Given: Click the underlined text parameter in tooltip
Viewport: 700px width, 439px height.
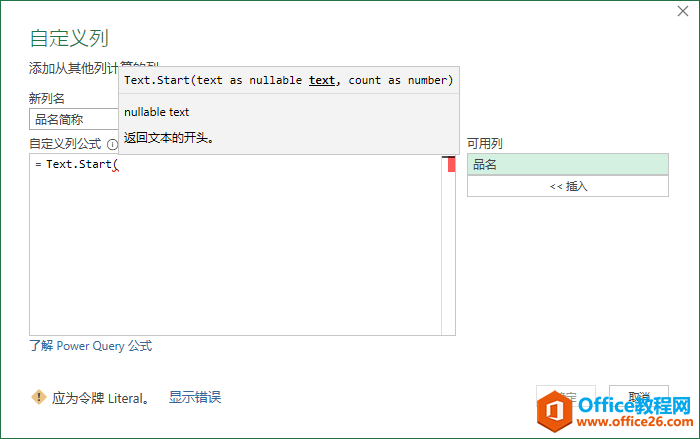Looking at the screenshot, I should tap(322, 80).
